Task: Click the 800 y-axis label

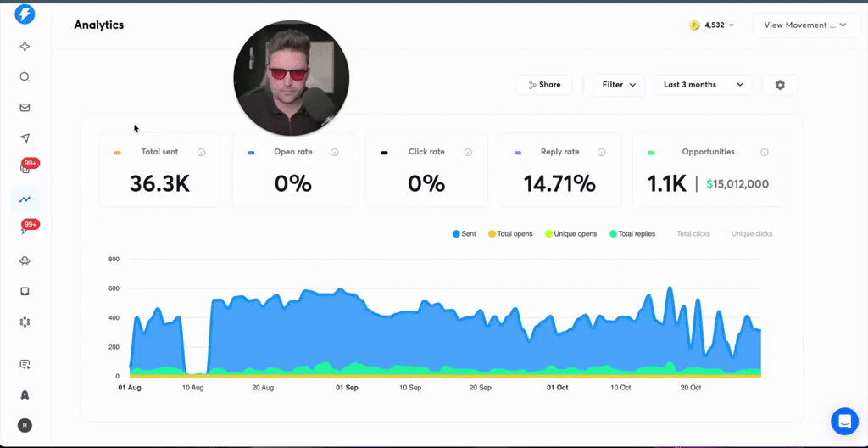Action: (x=114, y=259)
